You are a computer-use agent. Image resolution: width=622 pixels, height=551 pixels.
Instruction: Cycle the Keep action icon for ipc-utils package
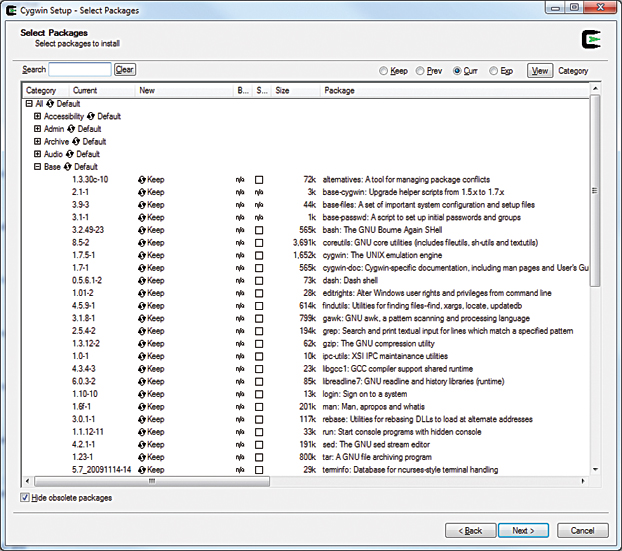pyautogui.click(x=142, y=357)
